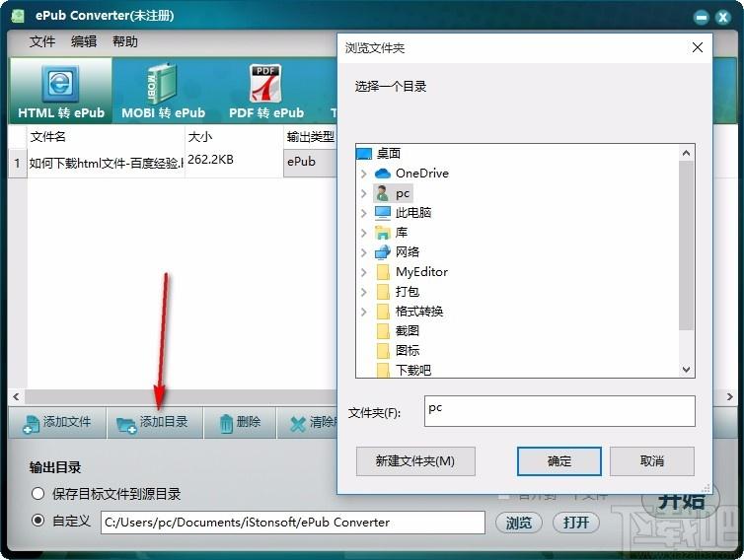Click file list right scroll arrow

point(730,397)
